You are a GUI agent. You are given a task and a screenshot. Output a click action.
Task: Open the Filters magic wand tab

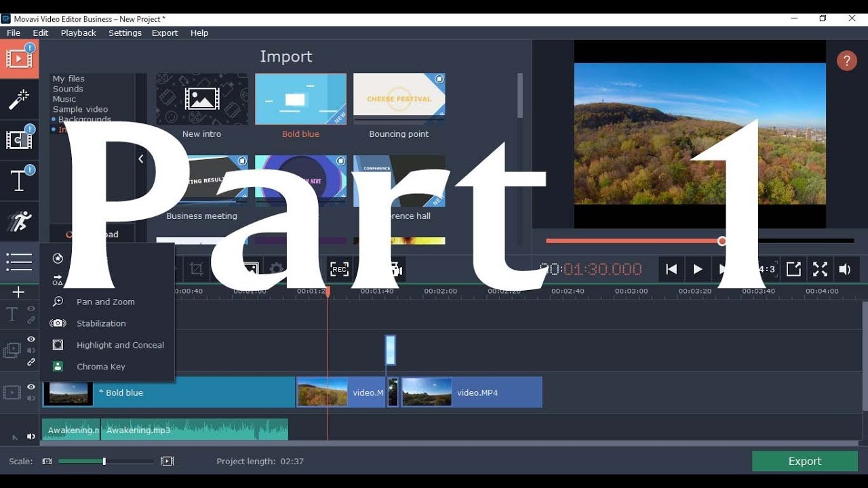pos(19,100)
